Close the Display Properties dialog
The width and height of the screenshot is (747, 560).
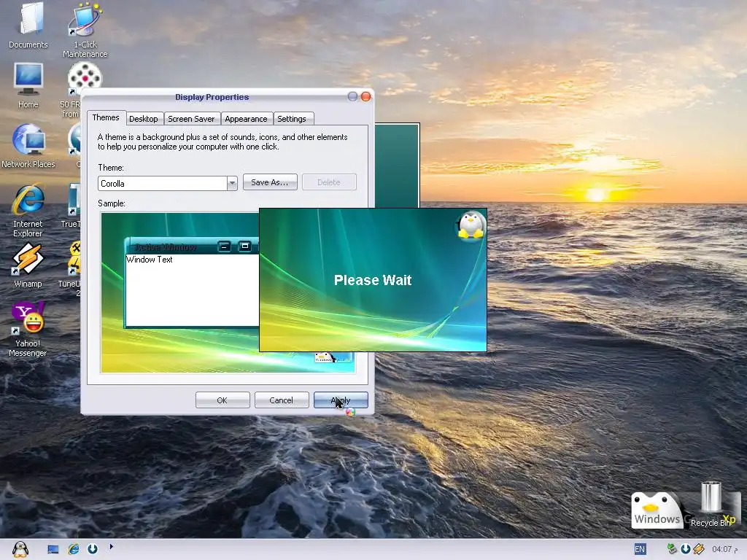click(366, 97)
